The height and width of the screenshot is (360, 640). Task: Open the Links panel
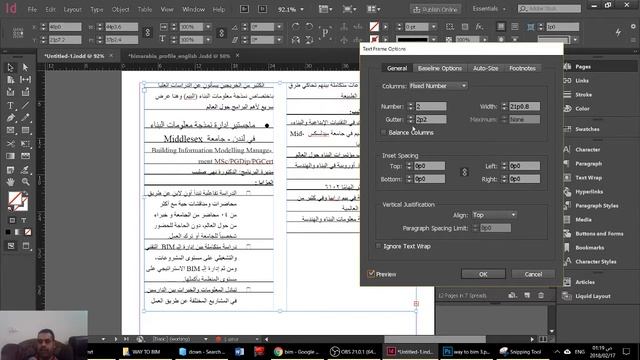(582, 81)
